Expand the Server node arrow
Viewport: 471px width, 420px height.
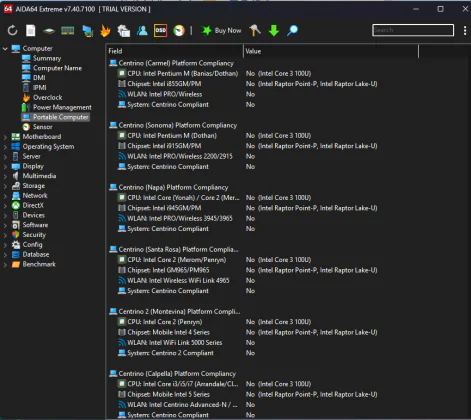(5, 156)
